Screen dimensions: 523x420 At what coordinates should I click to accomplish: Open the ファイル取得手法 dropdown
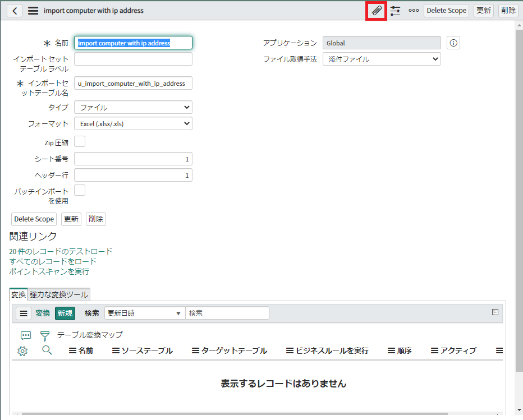pos(382,59)
